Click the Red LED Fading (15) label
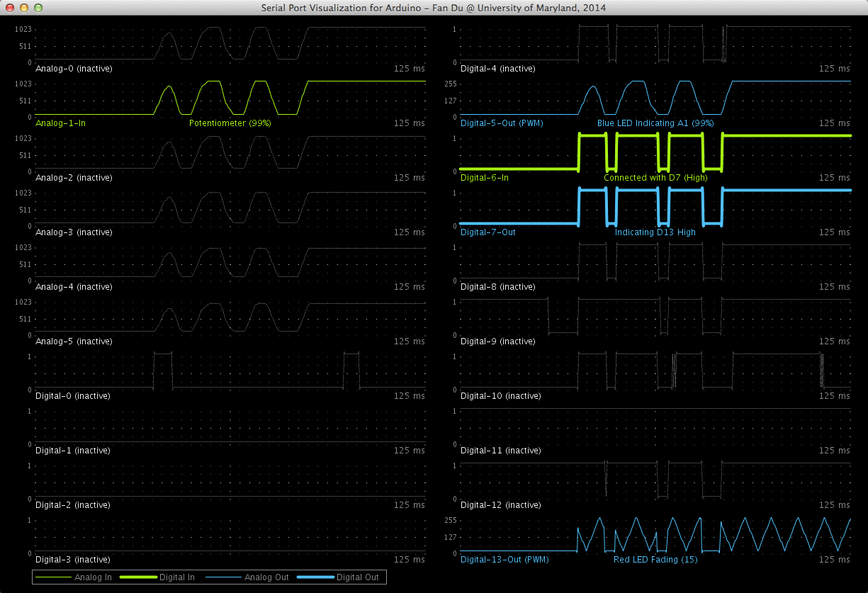The image size is (868, 593). pyautogui.click(x=655, y=560)
